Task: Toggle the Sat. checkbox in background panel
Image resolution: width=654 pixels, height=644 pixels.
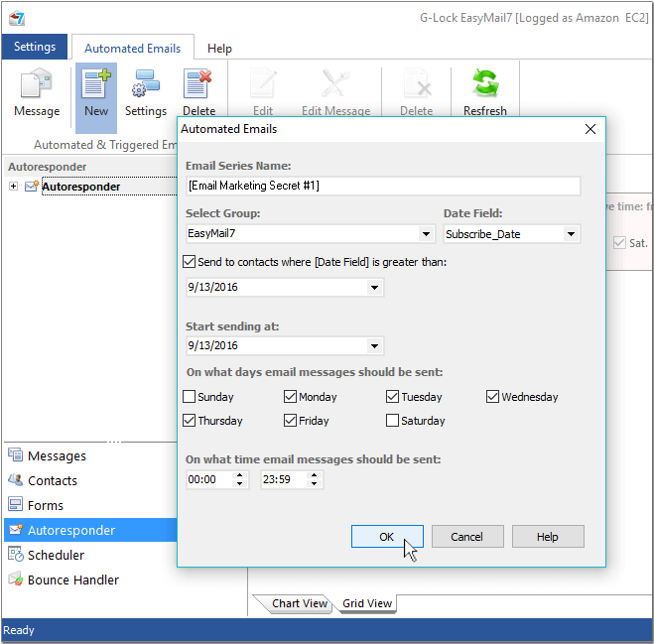Action: pos(619,243)
